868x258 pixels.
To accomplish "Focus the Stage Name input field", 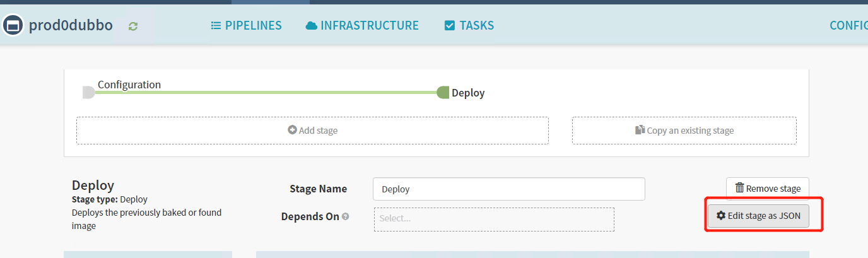I will click(x=508, y=189).
